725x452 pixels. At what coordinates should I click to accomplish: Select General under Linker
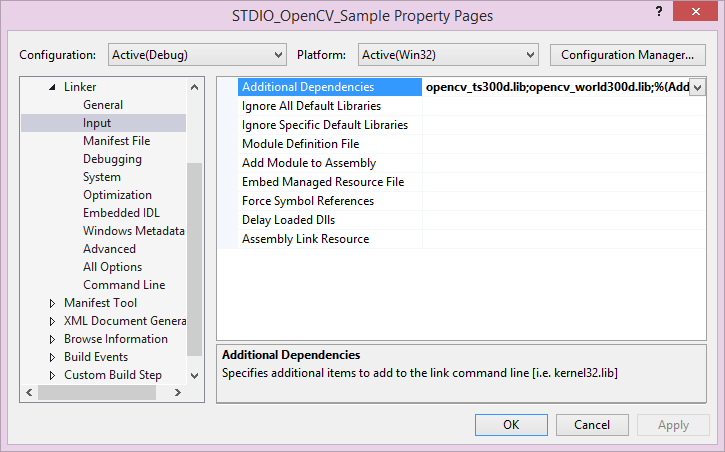pyautogui.click(x=103, y=105)
